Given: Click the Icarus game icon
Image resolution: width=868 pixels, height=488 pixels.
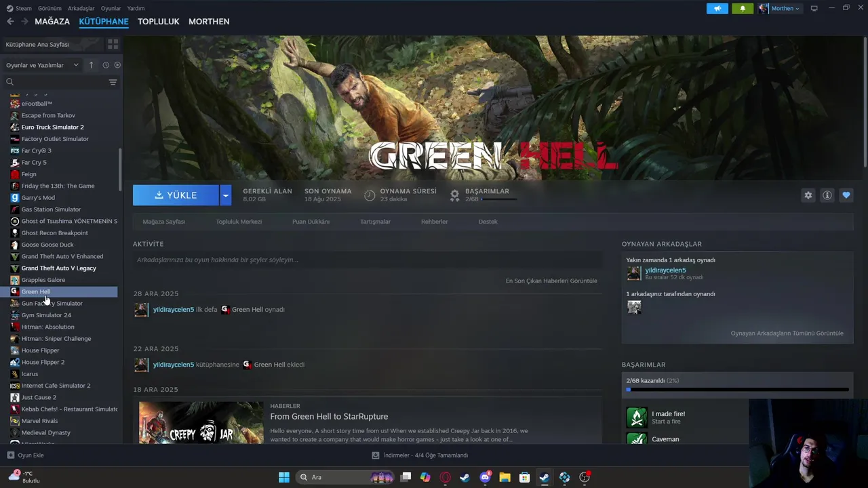Looking at the screenshot, I should (x=15, y=374).
